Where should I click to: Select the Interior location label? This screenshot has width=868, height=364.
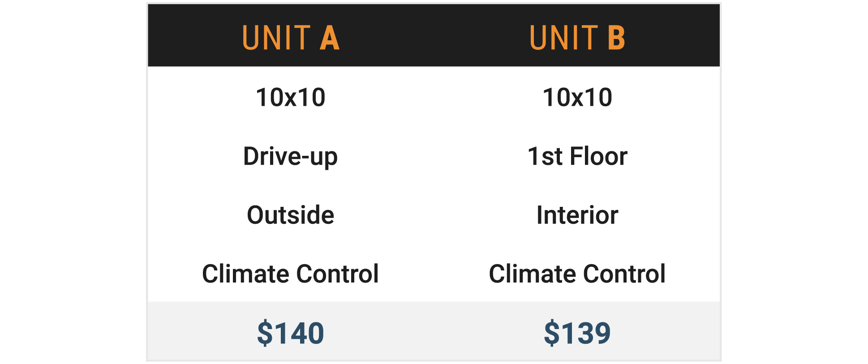(x=577, y=215)
